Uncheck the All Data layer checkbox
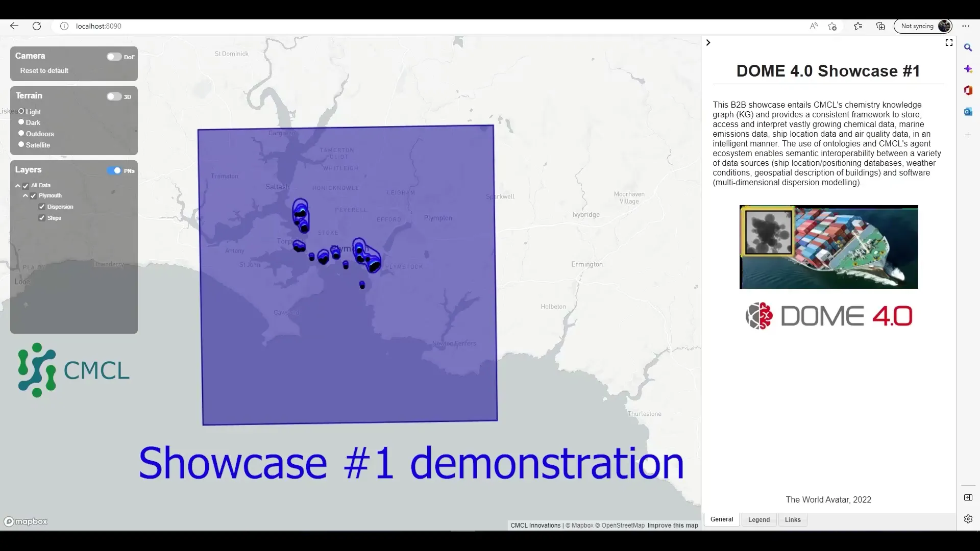 coord(26,186)
